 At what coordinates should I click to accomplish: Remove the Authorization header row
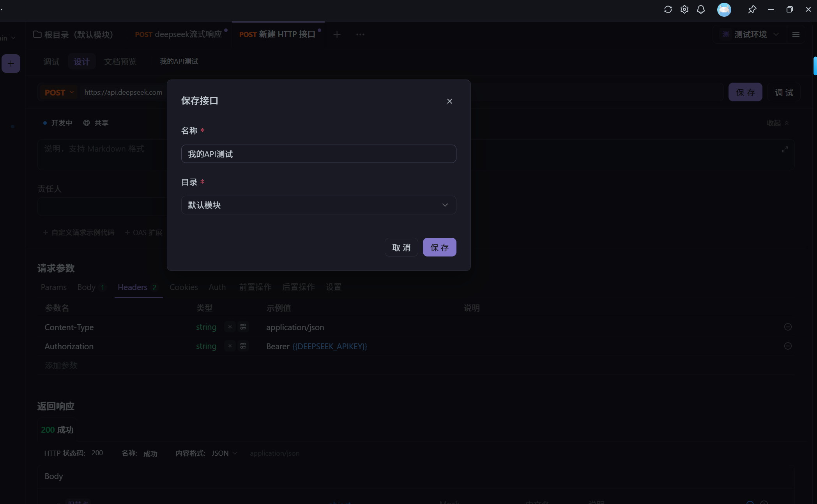pyautogui.click(x=787, y=346)
